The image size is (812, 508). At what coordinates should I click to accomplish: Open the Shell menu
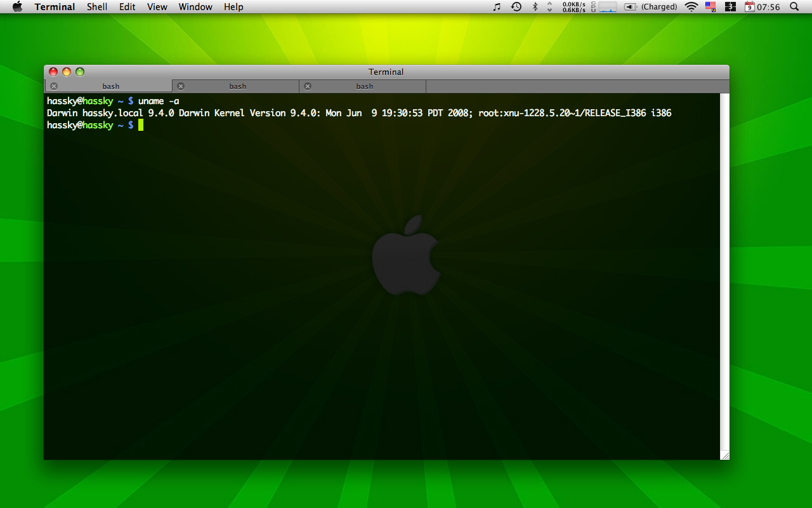97,7
